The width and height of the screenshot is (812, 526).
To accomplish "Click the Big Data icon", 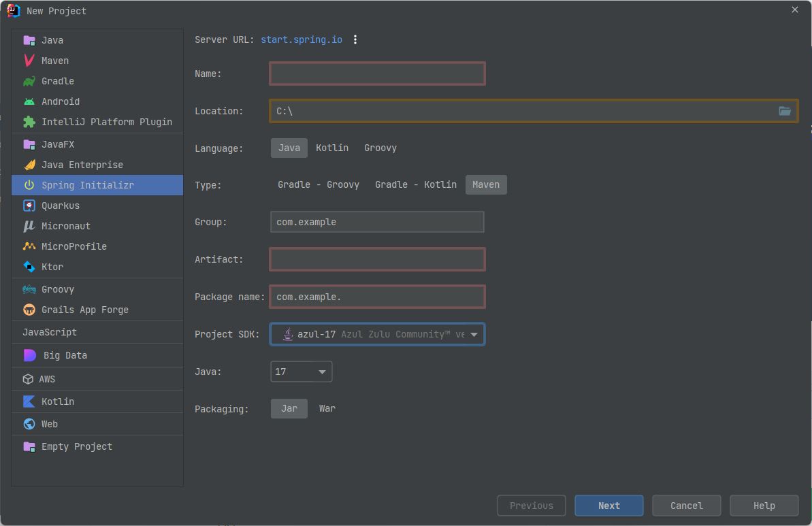I will pos(30,355).
